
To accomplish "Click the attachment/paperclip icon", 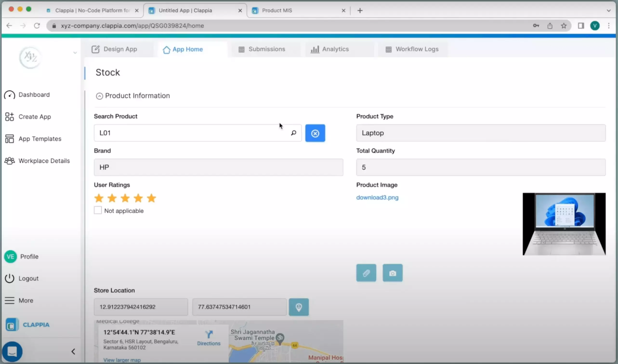I will 366,273.
